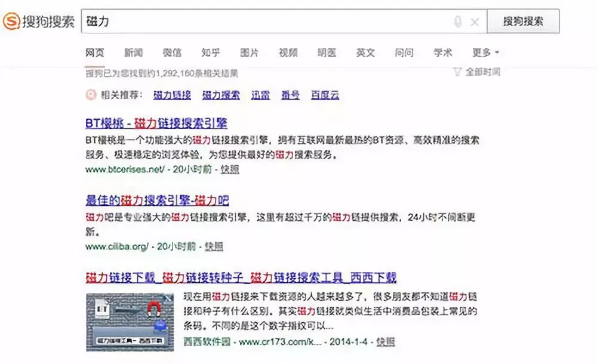Viewport: 597px width, 364px height.
Task: Click the 西西下载 result thumbnail image
Action: point(130,319)
